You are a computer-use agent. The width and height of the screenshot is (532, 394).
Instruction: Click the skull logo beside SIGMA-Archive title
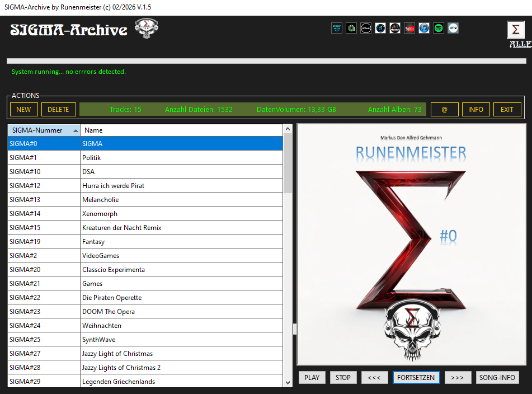[x=147, y=29]
